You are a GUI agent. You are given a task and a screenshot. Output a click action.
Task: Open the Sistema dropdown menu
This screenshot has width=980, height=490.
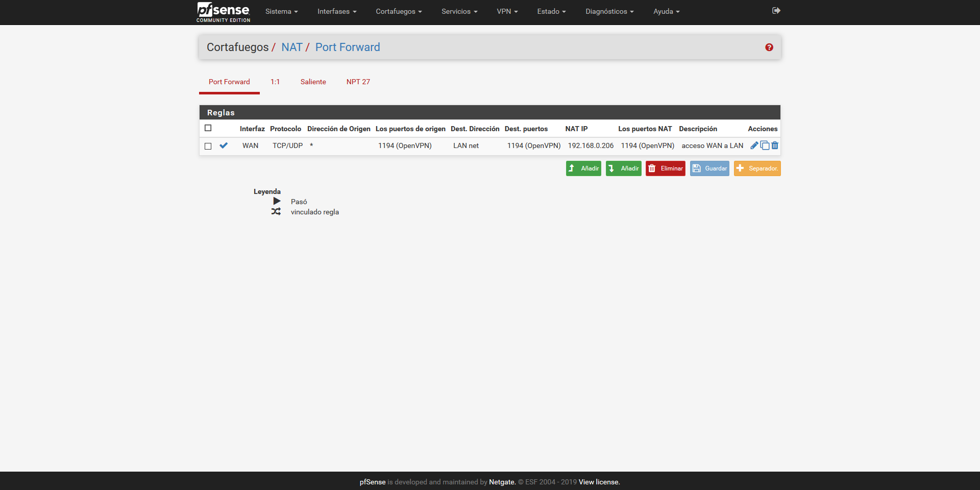pos(281,11)
